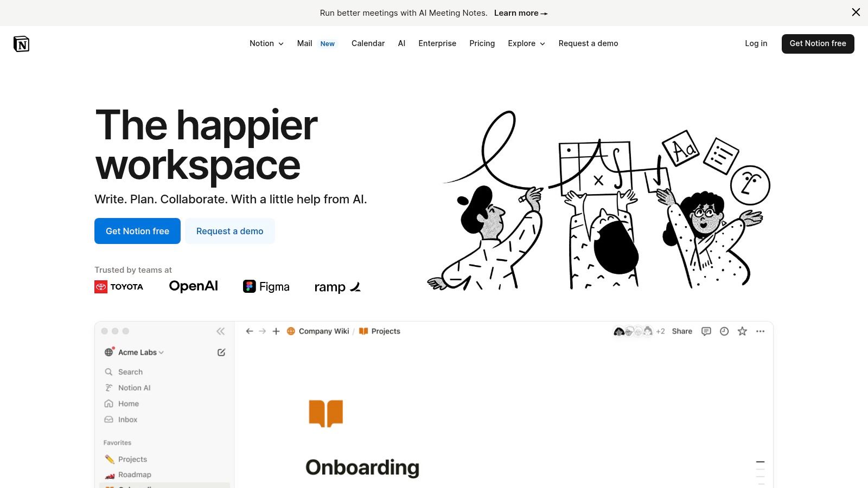868x488 pixels.
Task: Open Learn more link in banner
Action: point(521,13)
